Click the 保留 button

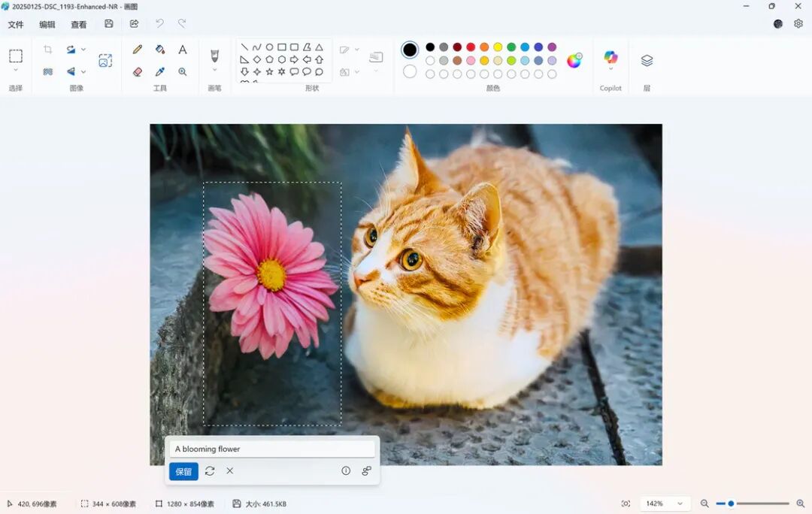pos(184,471)
